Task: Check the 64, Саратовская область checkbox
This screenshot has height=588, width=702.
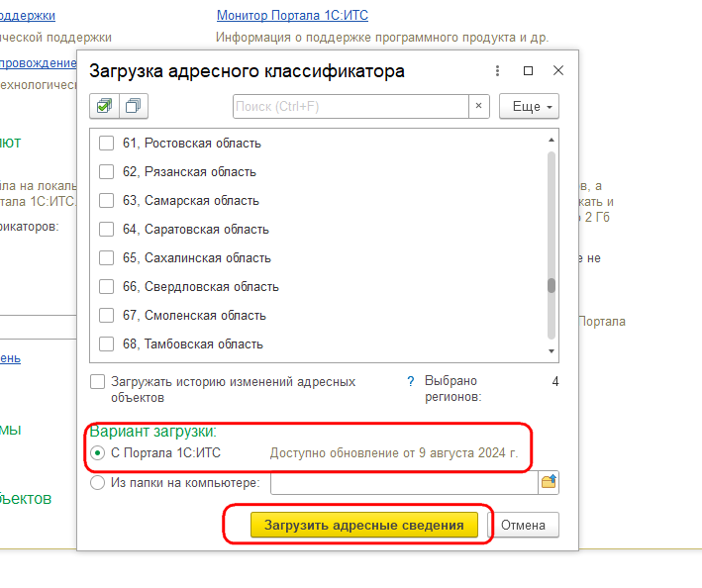Action: [106, 229]
